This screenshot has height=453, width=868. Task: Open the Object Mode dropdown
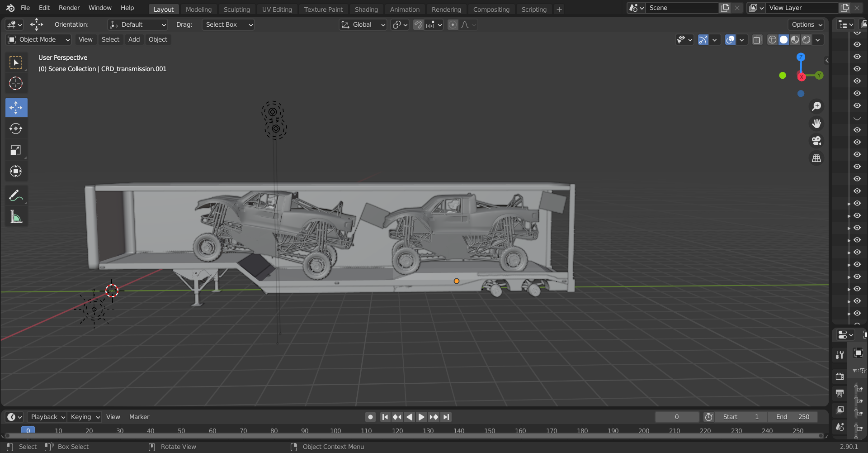39,40
